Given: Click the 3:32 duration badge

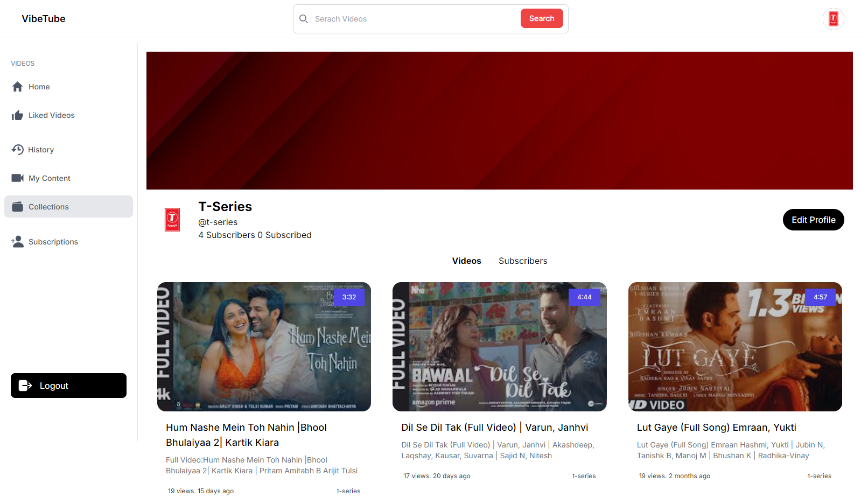Looking at the screenshot, I should point(349,297).
